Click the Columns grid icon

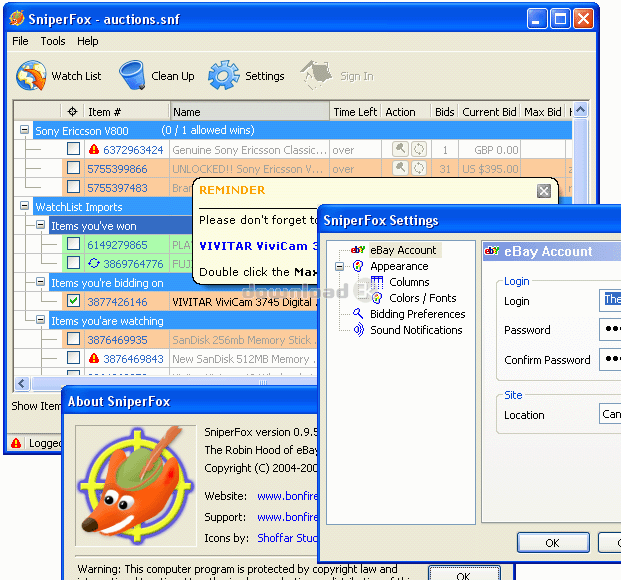pos(377,282)
